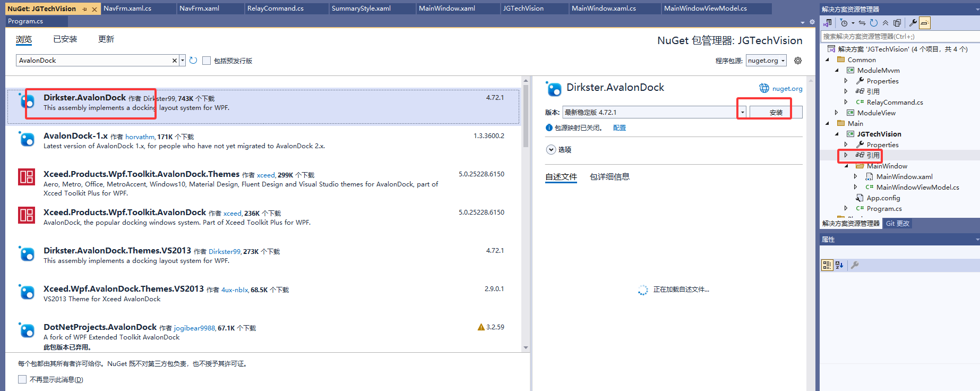Open the version 4.72.1 dropdown
980x391 pixels.
(x=743, y=113)
